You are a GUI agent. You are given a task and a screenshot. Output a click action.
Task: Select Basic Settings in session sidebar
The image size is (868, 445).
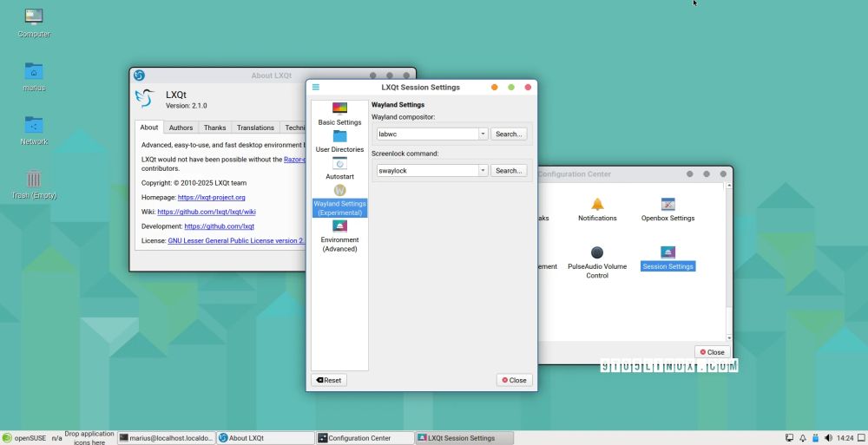[x=339, y=115]
